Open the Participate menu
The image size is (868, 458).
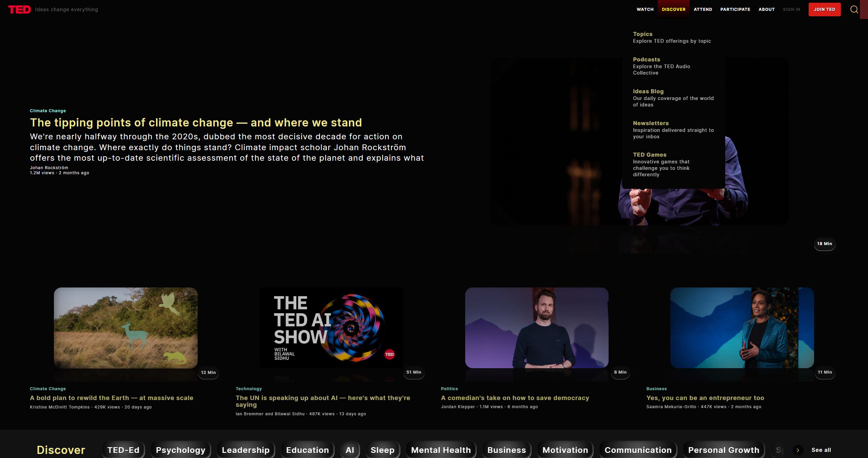tap(735, 9)
